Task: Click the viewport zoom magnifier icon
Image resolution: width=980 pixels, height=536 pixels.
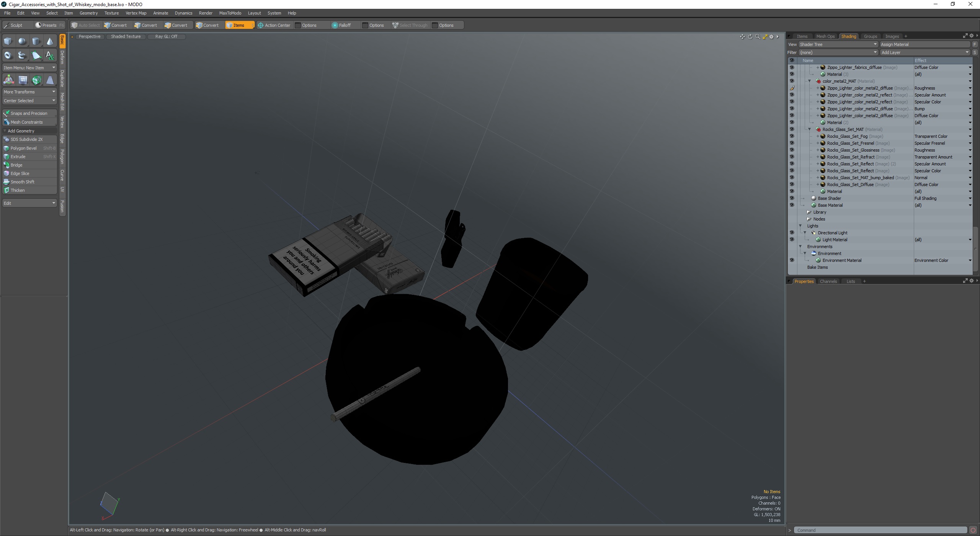Action: tap(758, 37)
